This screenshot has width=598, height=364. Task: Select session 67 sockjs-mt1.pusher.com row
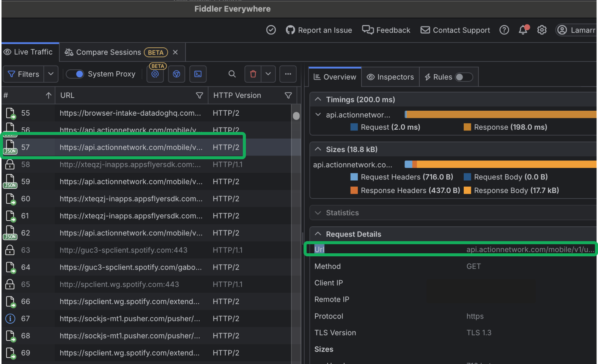pyautogui.click(x=146, y=318)
